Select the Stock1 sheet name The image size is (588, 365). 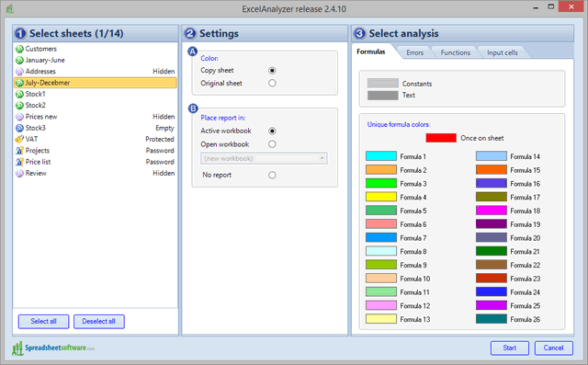coord(35,94)
